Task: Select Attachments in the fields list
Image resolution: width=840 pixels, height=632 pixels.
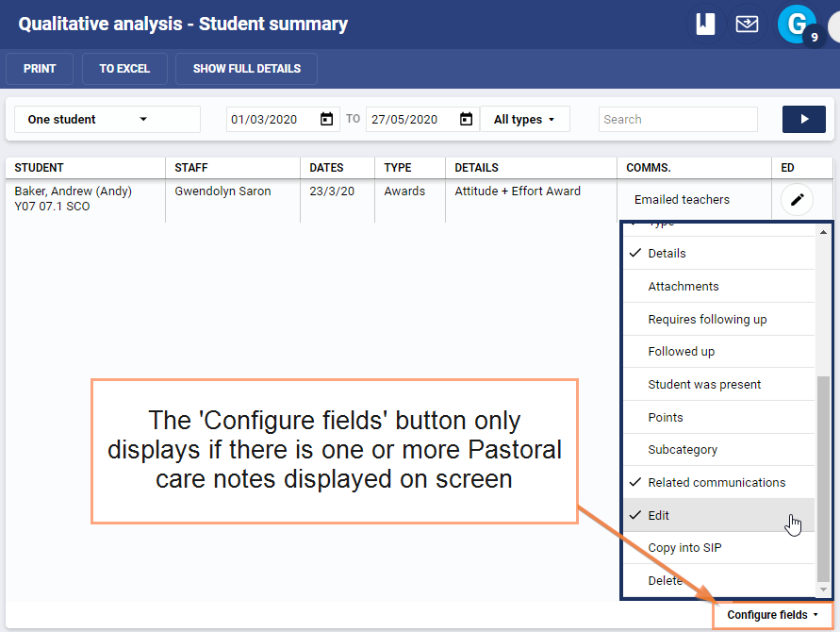Action: [x=683, y=286]
